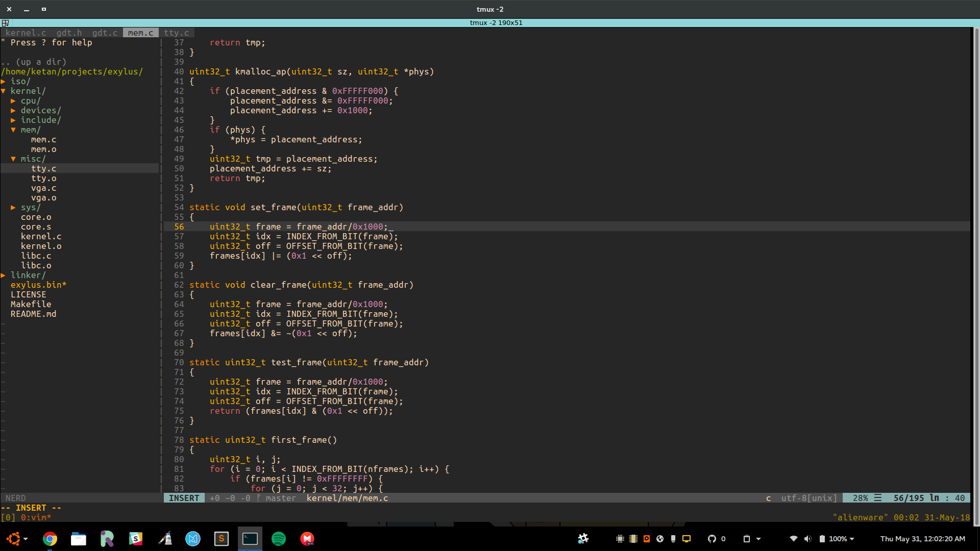Select the exylus.bin* file

[x=38, y=285]
